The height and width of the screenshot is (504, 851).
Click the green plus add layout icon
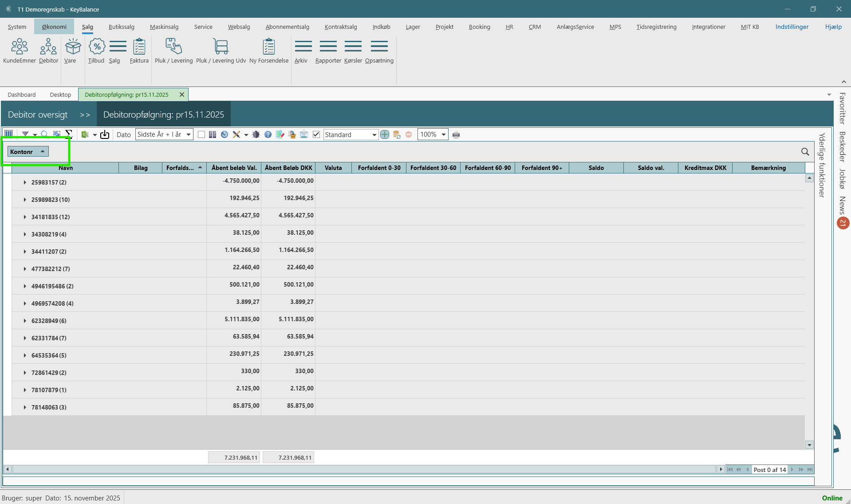(x=385, y=135)
